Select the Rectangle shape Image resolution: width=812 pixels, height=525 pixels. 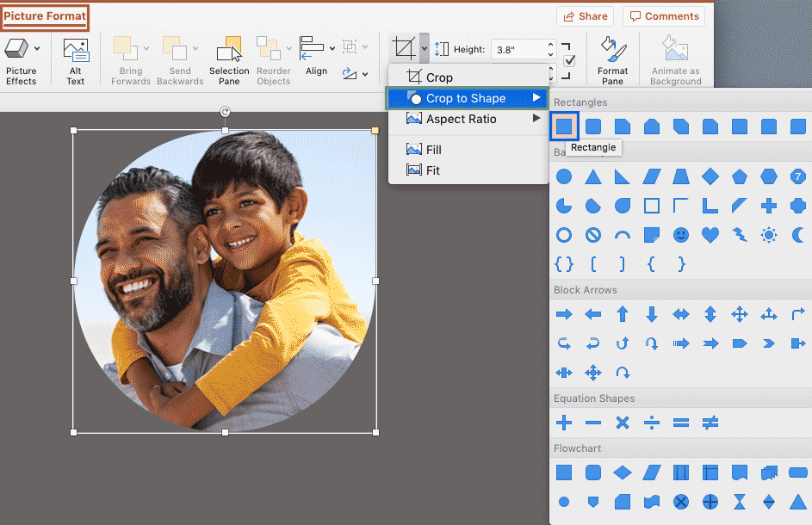(x=564, y=126)
